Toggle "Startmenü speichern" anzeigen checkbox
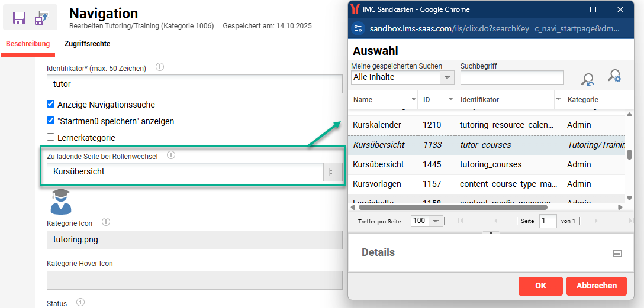 51,121
